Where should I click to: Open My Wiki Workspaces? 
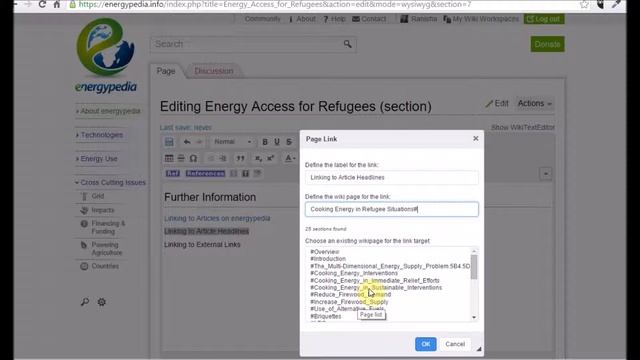pos(481,19)
